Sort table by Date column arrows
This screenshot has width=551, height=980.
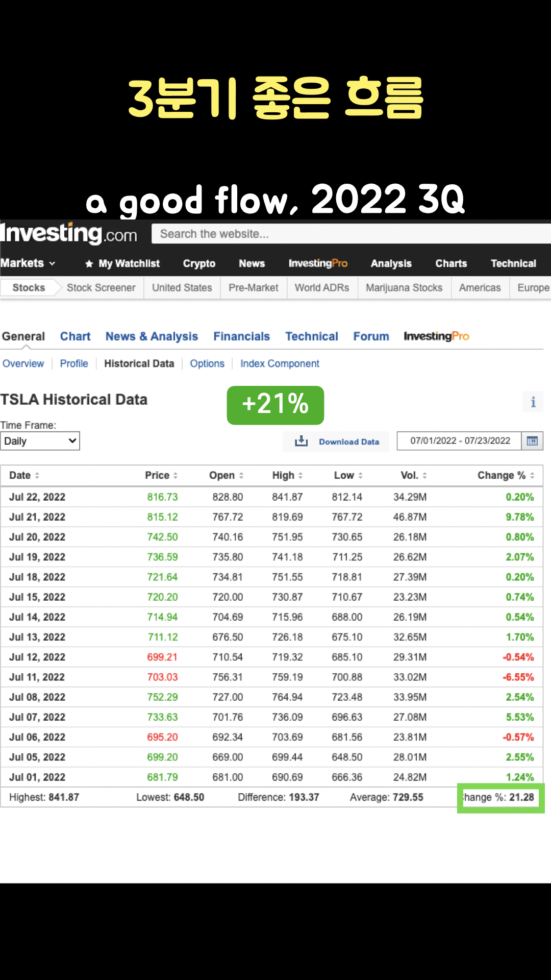[x=37, y=476]
